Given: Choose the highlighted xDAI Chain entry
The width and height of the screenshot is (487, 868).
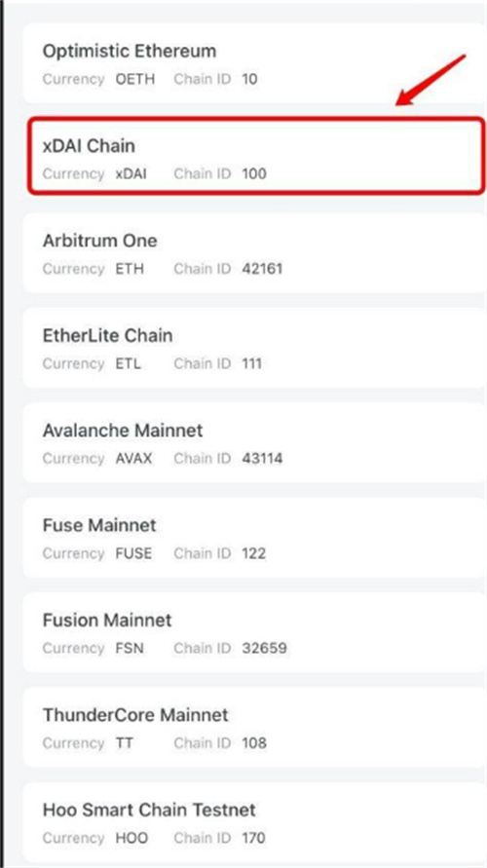Looking at the screenshot, I should 256,156.
